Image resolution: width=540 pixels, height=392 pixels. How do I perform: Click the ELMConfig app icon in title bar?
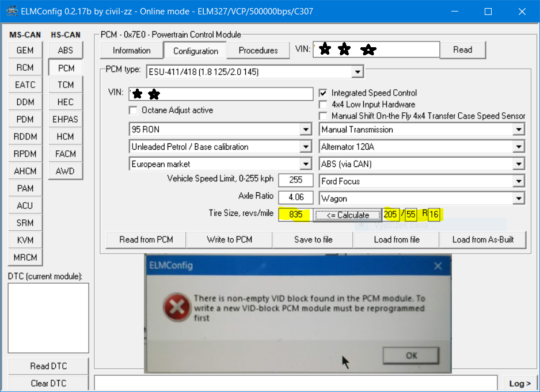point(12,12)
